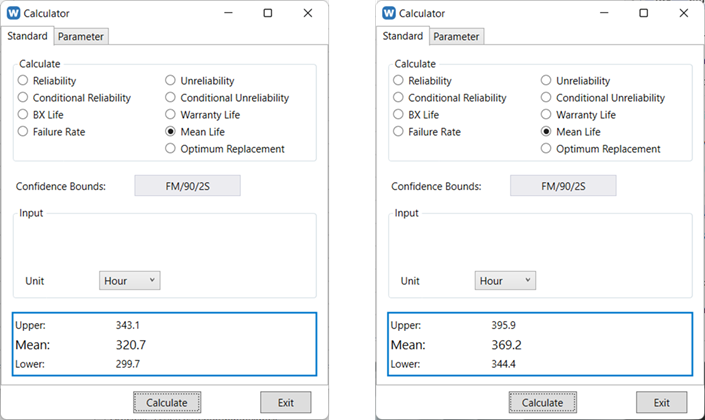Expand the Hour unit dropdown in right window
The width and height of the screenshot is (705, 420).
click(x=505, y=281)
